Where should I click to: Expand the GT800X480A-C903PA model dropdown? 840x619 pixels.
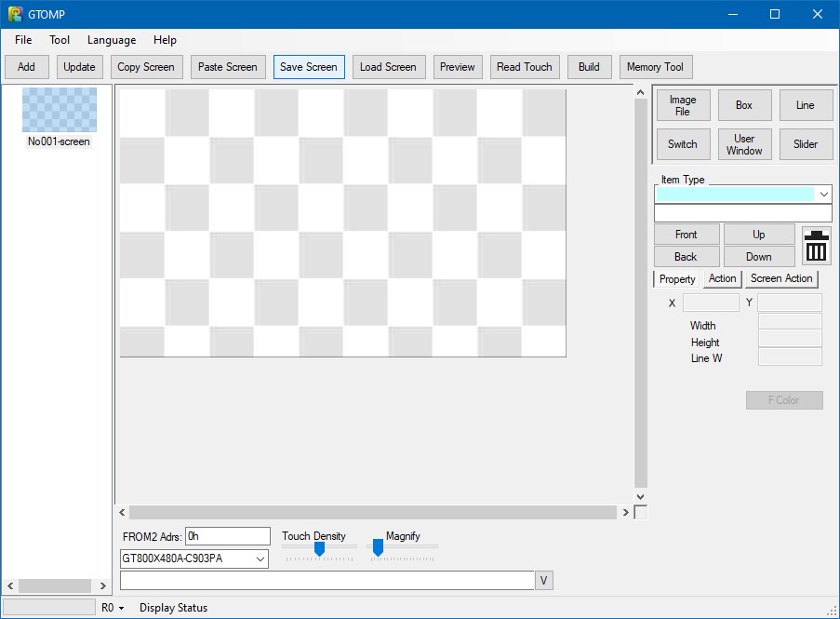click(260, 559)
